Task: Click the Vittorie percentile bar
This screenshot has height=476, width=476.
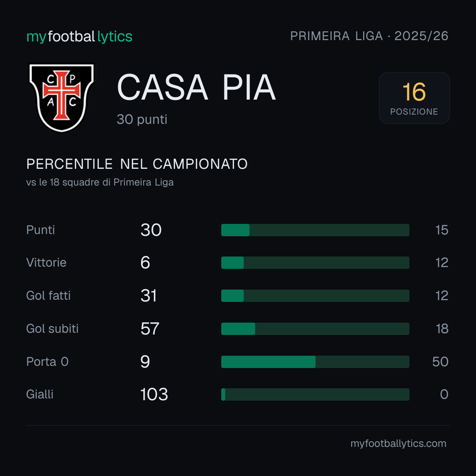Action: pyautogui.click(x=315, y=263)
